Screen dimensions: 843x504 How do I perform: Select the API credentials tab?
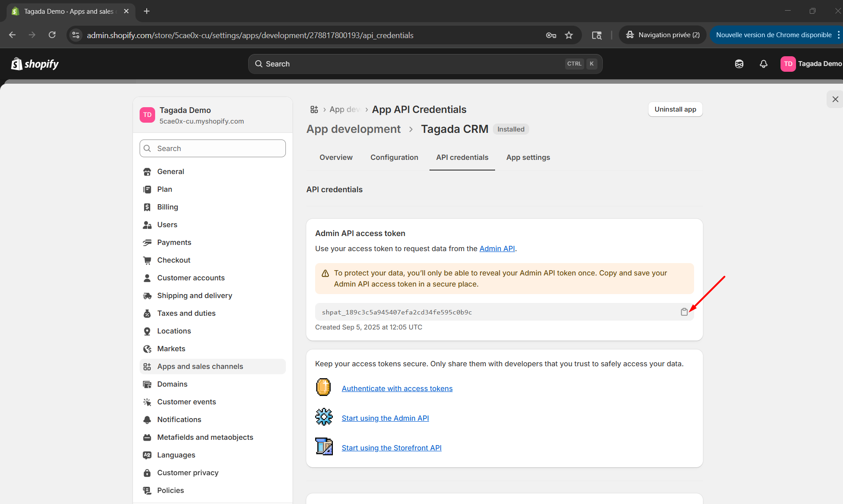tap(462, 157)
